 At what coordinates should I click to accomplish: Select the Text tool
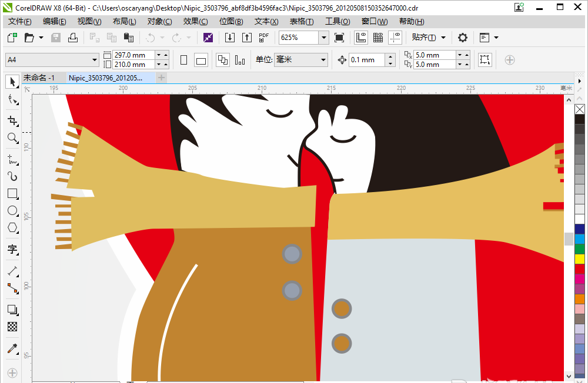click(12, 249)
